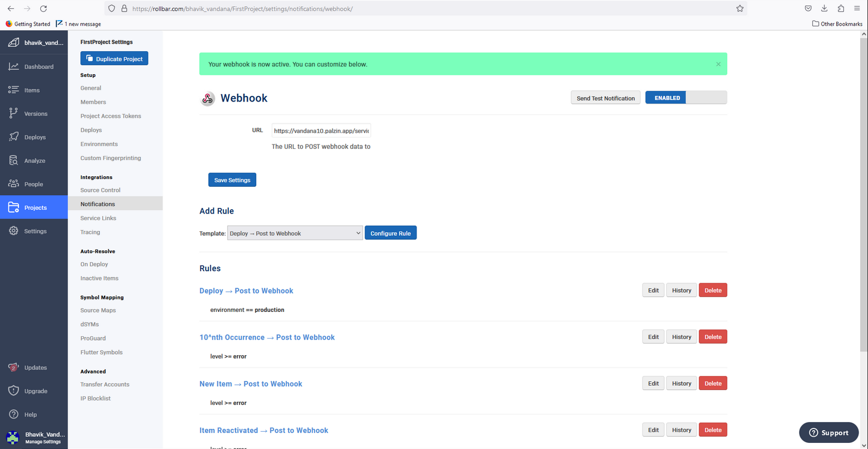This screenshot has width=868, height=449.
Task: Open Analyze icon in sidebar
Action: click(13, 161)
